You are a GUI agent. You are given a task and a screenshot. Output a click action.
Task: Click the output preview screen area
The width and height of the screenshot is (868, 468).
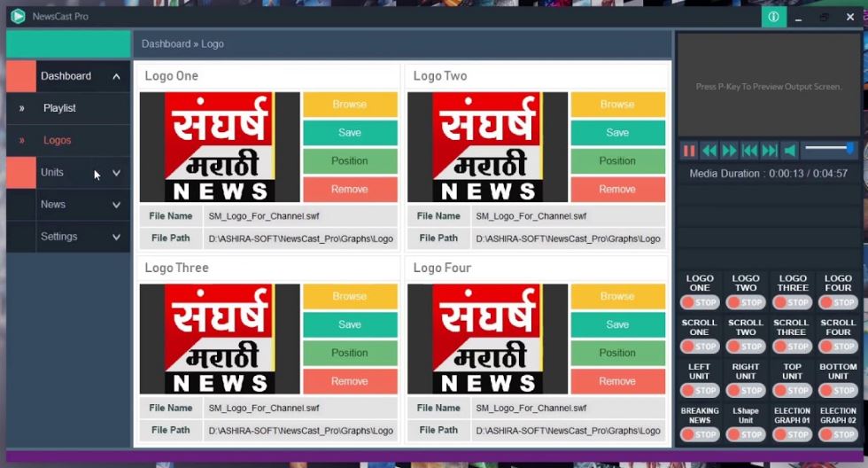pyautogui.click(x=769, y=85)
